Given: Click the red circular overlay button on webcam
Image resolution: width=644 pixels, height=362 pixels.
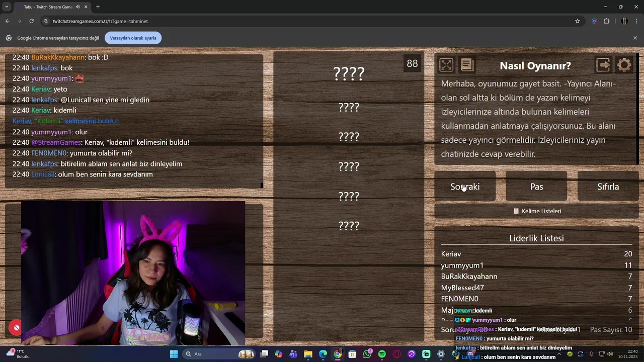Looking at the screenshot, I should tap(16, 328).
